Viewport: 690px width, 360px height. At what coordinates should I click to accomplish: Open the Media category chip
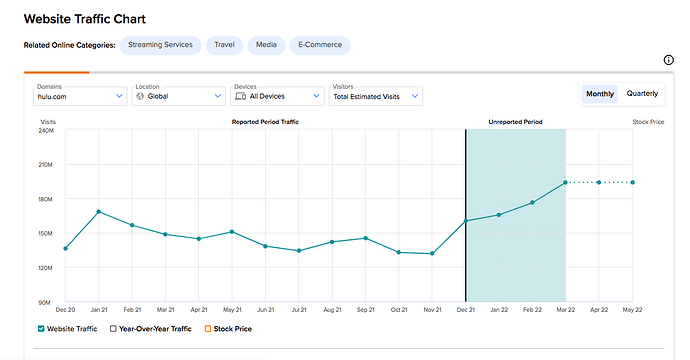[266, 45]
